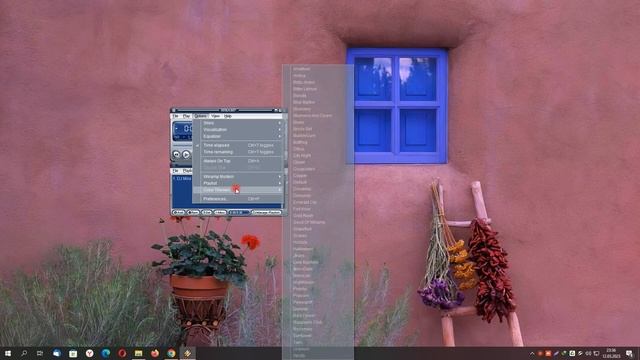The height and width of the screenshot is (360, 640).
Task: Enable Always On Top option
Action: point(238,161)
